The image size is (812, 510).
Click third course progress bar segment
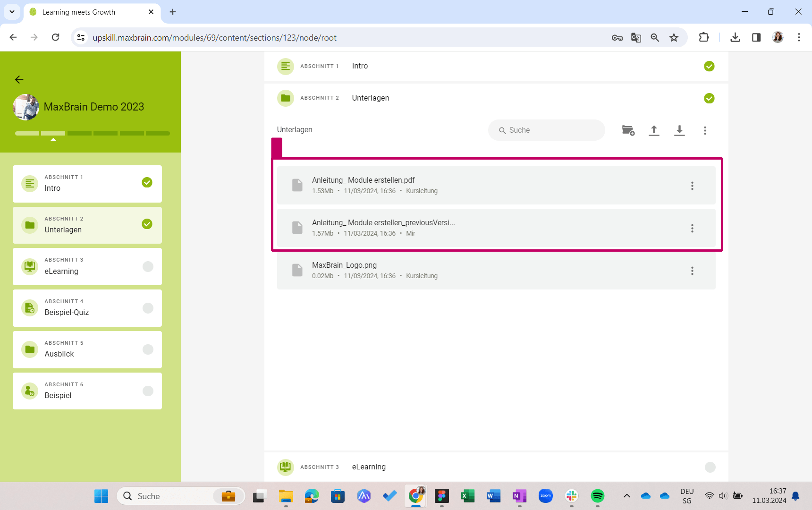tap(79, 134)
